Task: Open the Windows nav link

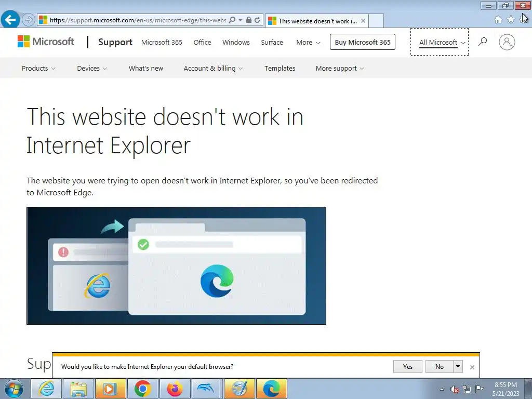Action: [236, 43]
